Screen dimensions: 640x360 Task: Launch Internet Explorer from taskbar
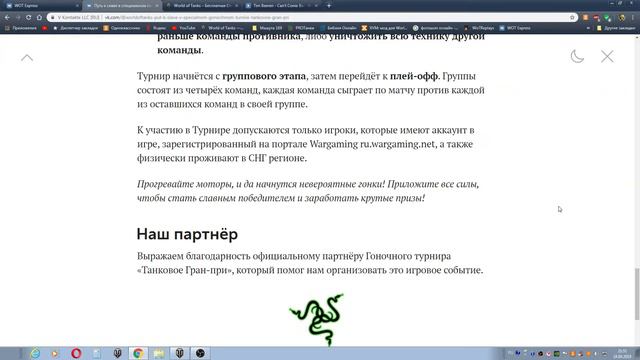[35, 353]
